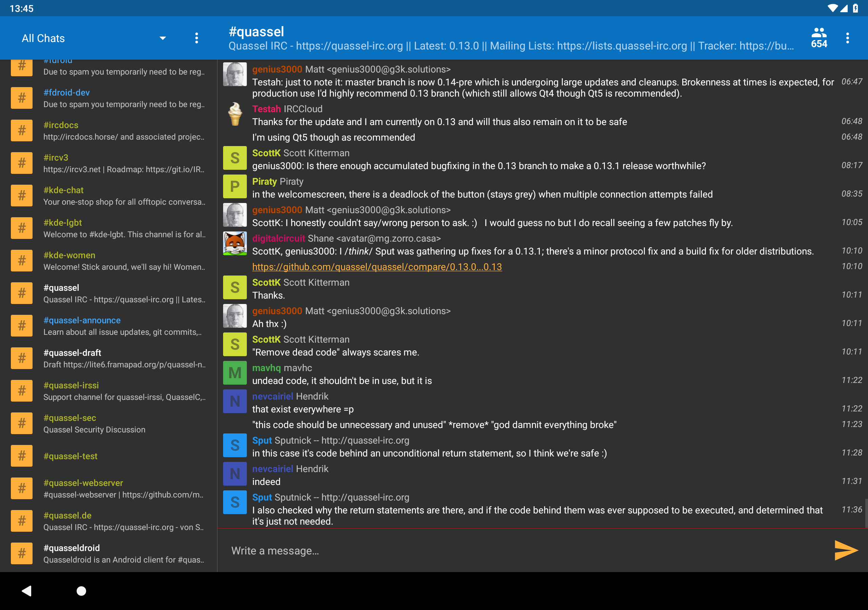Select the #kde-lgbt channel
The height and width of the screenshot is (610, 868).
[108, 228]
